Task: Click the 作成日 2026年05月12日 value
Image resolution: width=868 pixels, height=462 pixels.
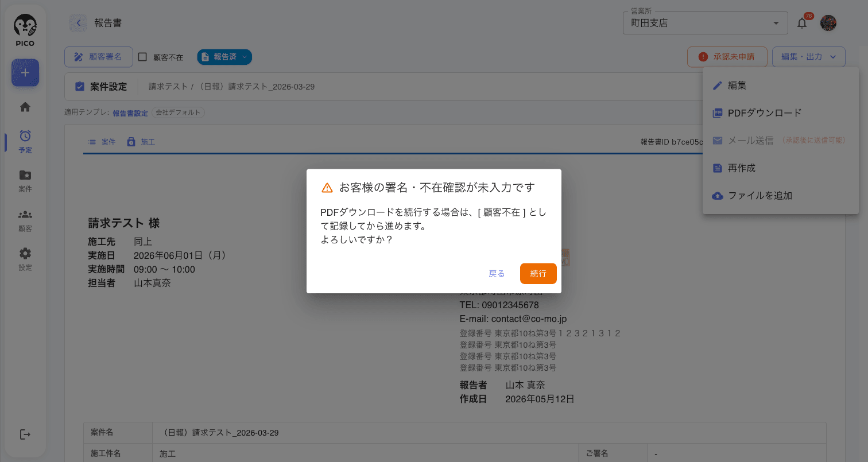Action: coord(540,398)
